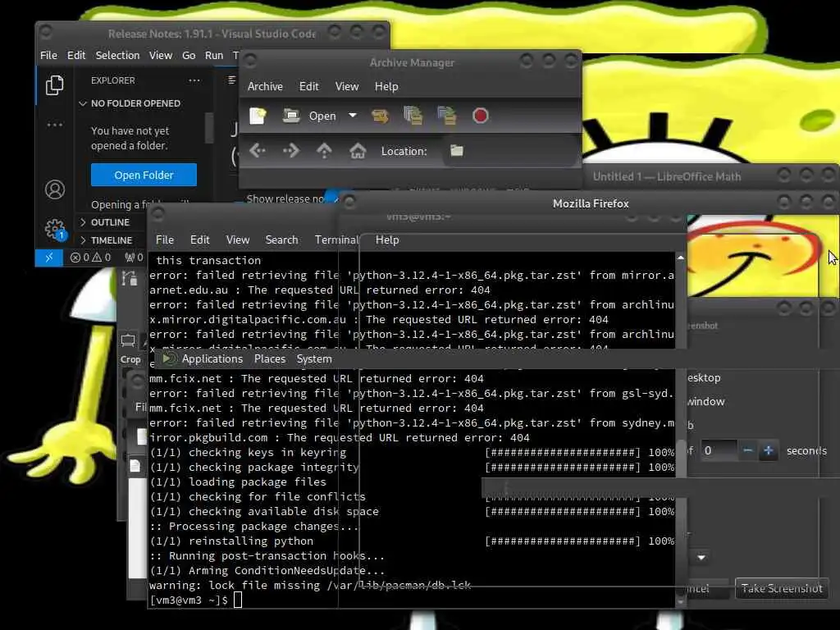Click the blue remote window icon in VS Code status bar
The image size is (840, 630).
[x=48, y=258]
